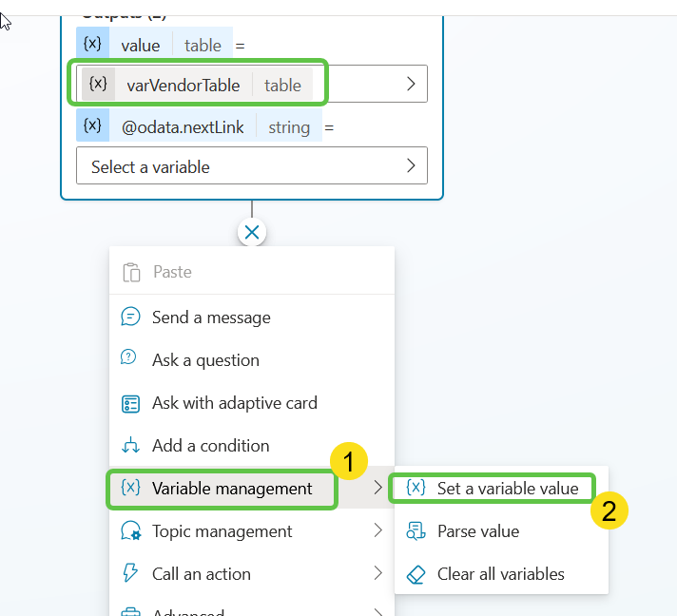This screenshot has height=616, width=677.
Task: Click the Ask a question icon
Action: [131, 359]
